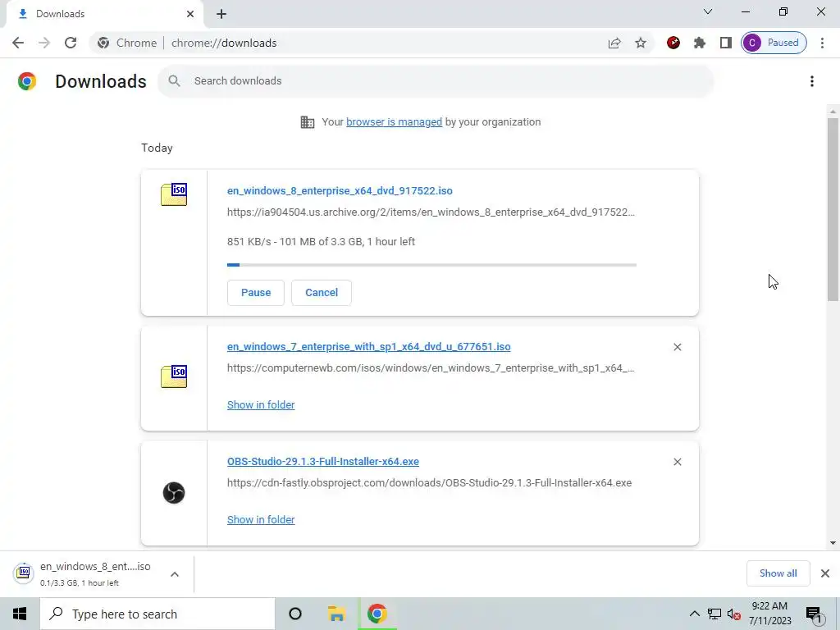Click the page vertical scrollbar thumb
Image resolution: width=840 pixels, height=630 pixels.
(833, 209)
